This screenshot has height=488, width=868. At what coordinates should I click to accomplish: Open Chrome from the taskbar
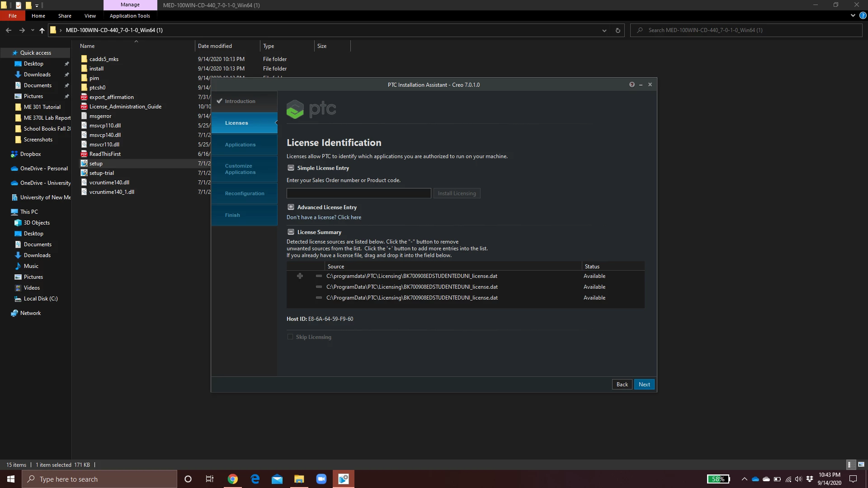(233, 479)
